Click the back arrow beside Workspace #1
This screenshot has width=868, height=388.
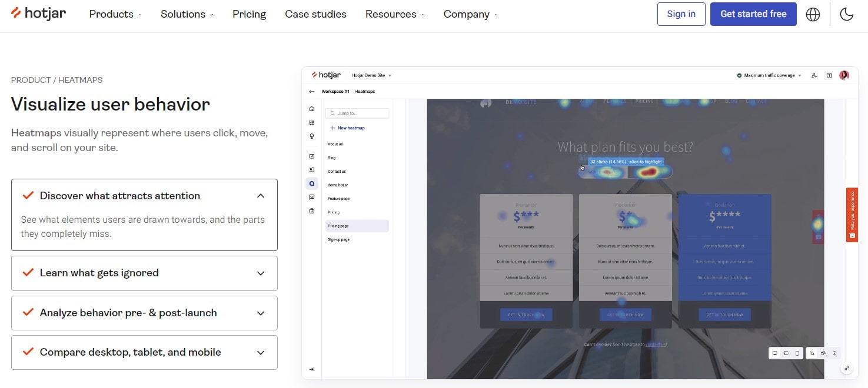pyautogui.click(x=312, y=92)
